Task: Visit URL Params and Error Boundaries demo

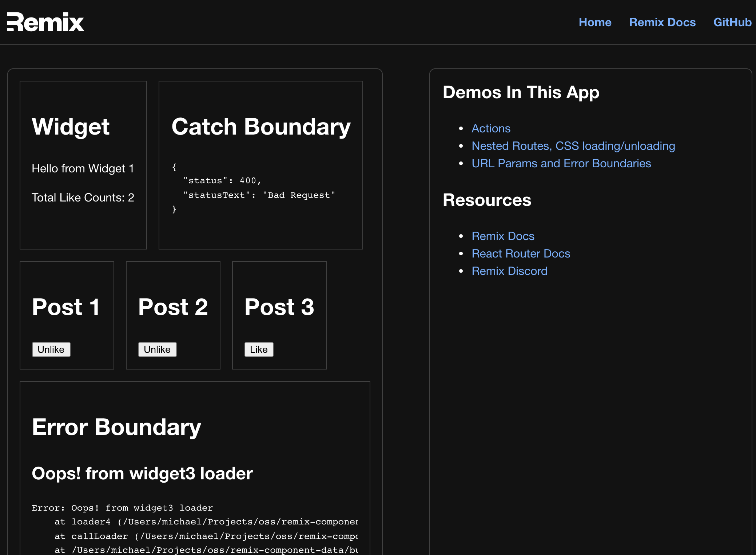Action: click(561, 163)
